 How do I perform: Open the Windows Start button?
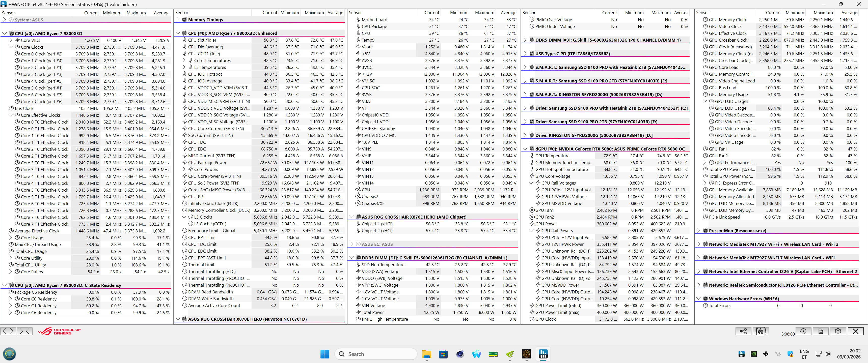click(325, 354)
